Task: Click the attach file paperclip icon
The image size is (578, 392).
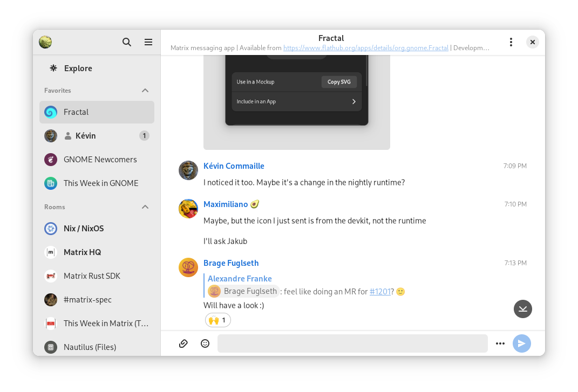Action: pyautogui.click(x=183, y=343)
